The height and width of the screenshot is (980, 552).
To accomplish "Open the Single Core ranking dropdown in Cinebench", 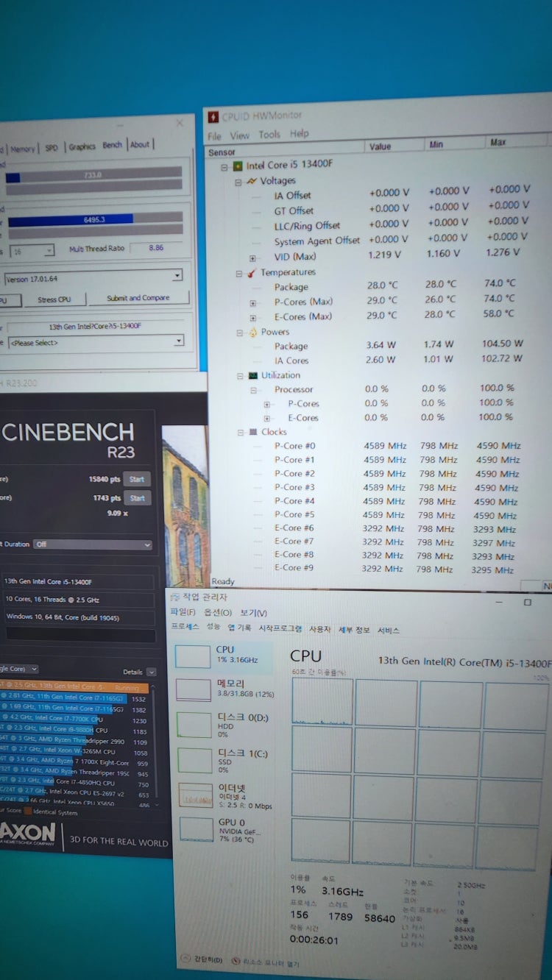I will coord(19,669).
